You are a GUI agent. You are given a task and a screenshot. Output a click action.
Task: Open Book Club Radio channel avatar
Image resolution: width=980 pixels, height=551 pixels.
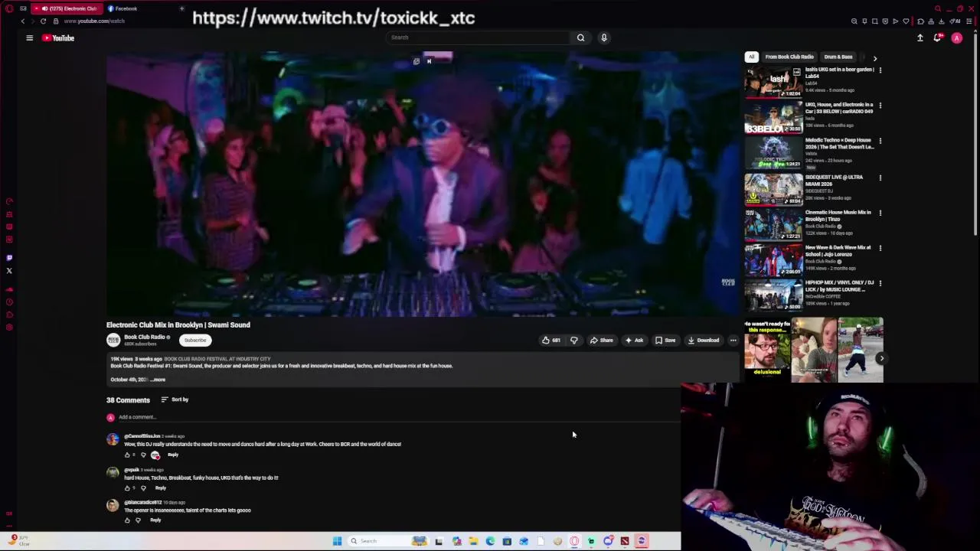pos(113,340)
